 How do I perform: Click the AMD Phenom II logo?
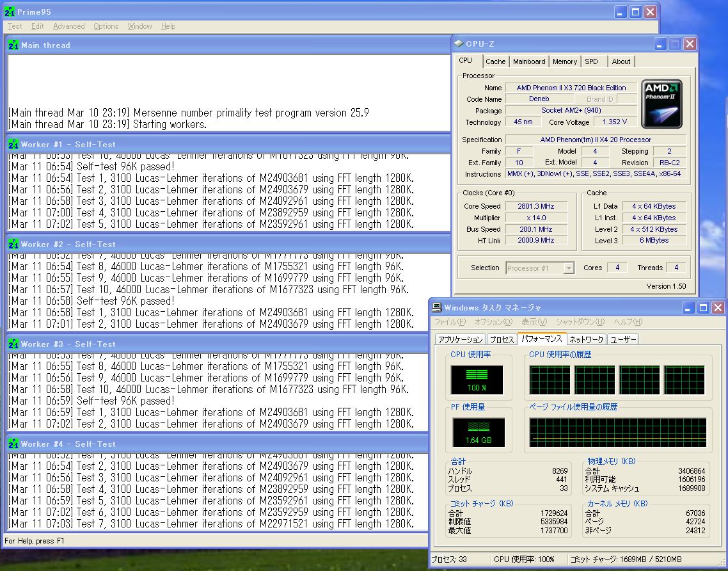pos(662,104)
